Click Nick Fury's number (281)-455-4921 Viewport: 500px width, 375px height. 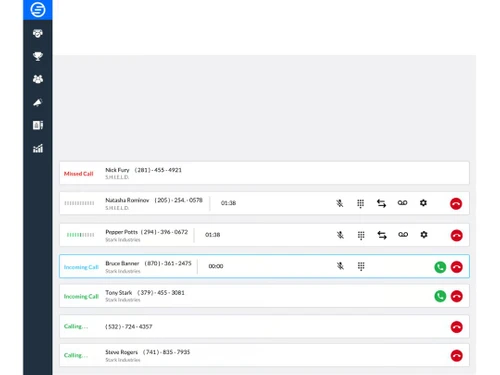[x=158, y=170]
